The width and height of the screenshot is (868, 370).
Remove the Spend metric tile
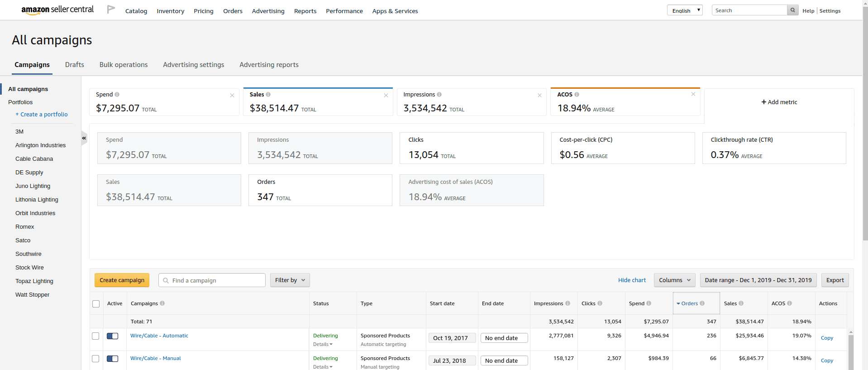pos(232,95)
